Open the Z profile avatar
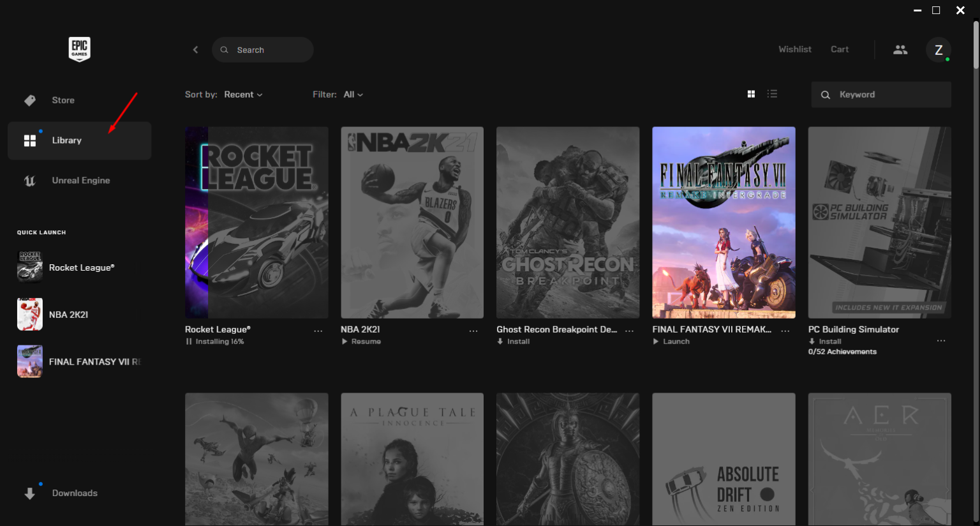Screen dimensions: 980x526 point(939,50)
